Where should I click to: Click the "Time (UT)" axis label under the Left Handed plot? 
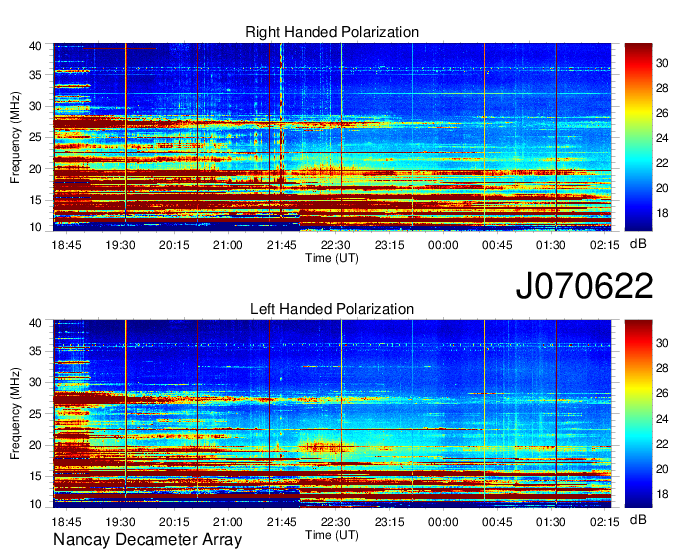(332, 535)
